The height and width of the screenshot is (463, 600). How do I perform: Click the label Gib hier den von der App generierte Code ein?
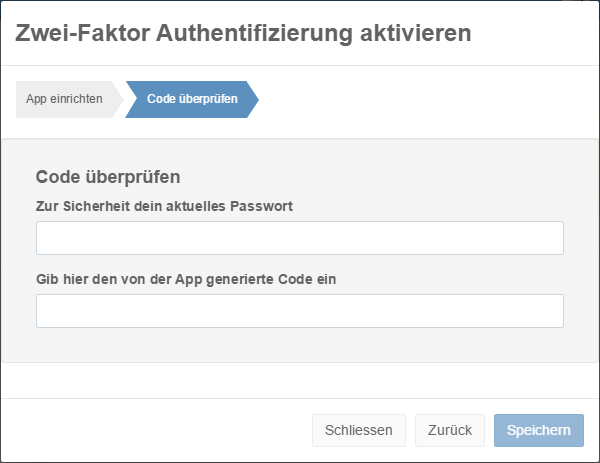[x=186, y=279]
